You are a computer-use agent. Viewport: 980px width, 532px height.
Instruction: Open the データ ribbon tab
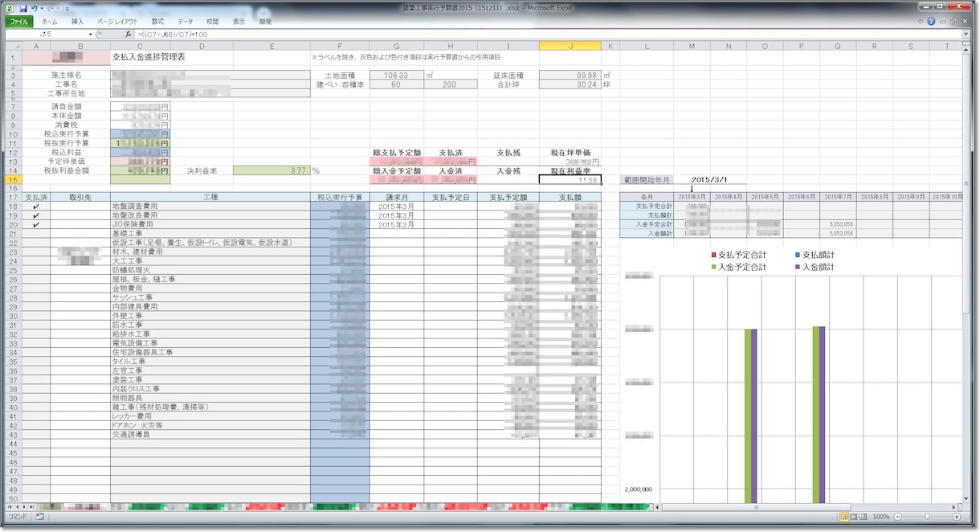click(185, 22)
